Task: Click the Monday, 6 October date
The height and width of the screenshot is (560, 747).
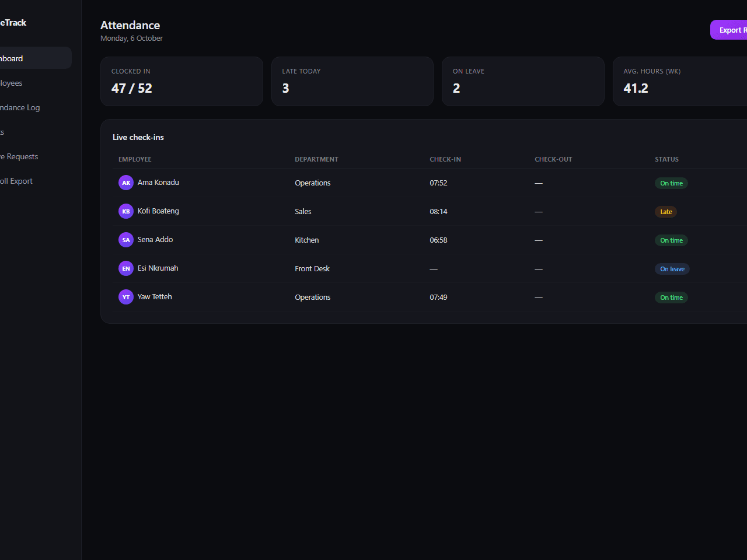Action: click(x=131, y=38)
